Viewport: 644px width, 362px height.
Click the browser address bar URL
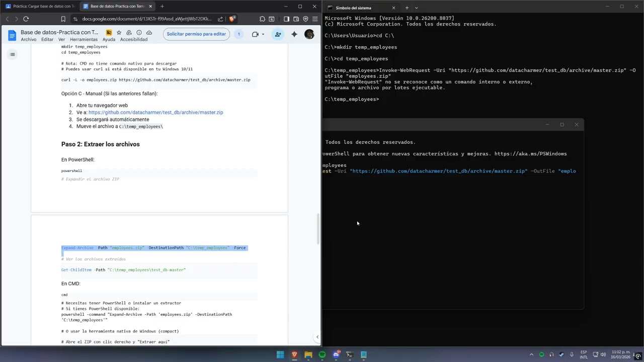(147, 19)
